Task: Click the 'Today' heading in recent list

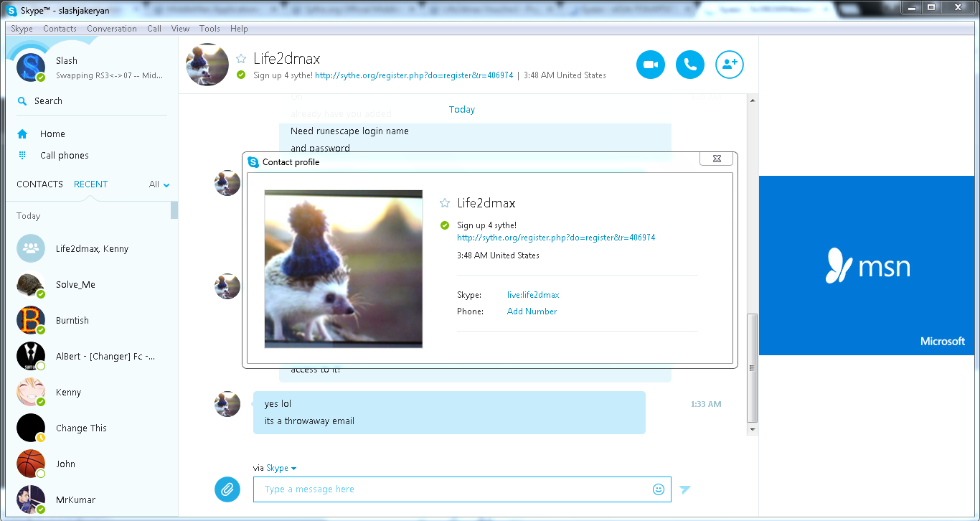Action: [29, 216]
